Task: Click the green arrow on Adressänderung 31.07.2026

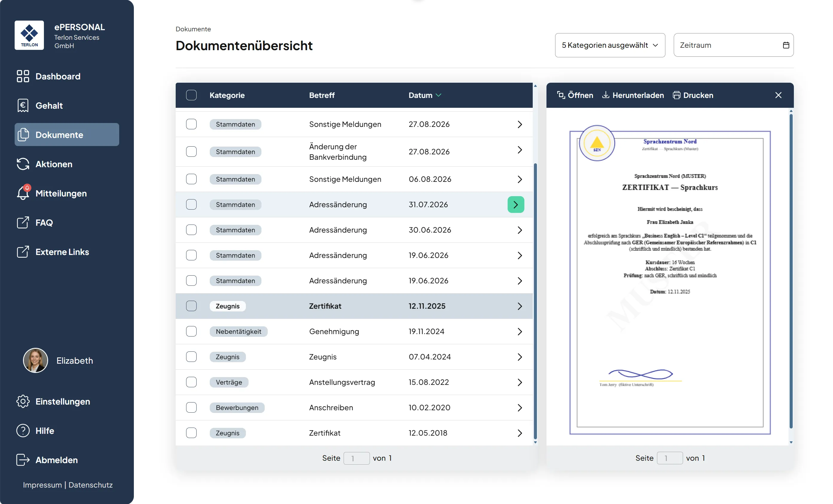Action: [516, 204]
